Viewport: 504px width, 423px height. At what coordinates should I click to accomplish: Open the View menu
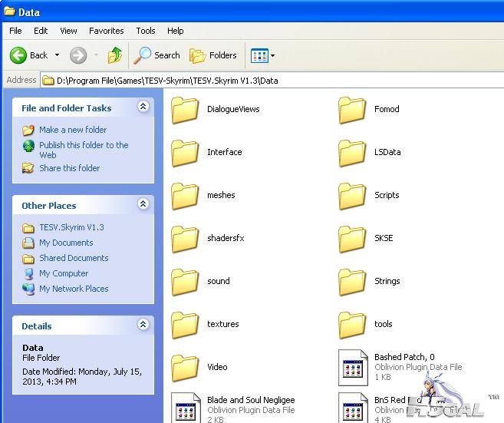(68, 31)
